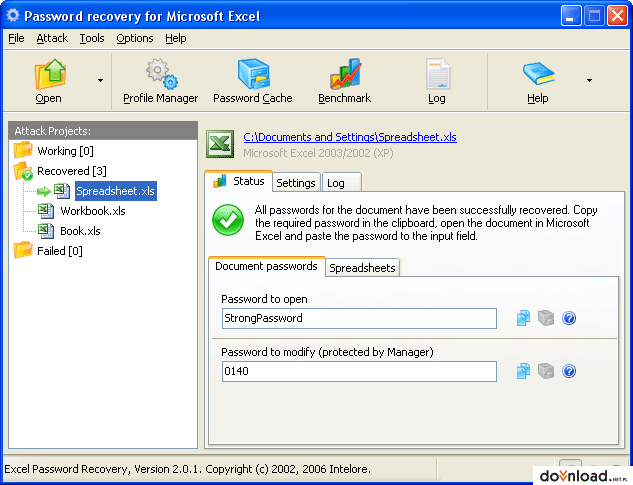Minimize the Password recovery window
Screen dimensions: 633x485
pyautogui.click(x=570, y=16)
